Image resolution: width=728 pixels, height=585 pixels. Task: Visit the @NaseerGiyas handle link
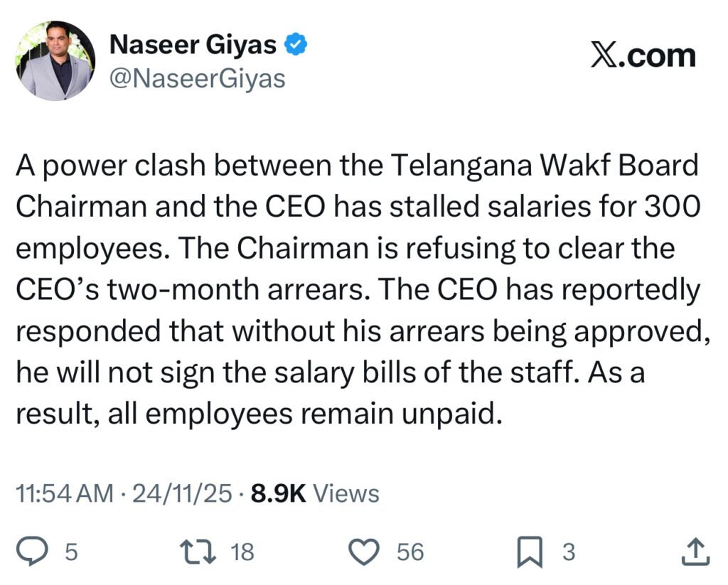click(196, 77)
